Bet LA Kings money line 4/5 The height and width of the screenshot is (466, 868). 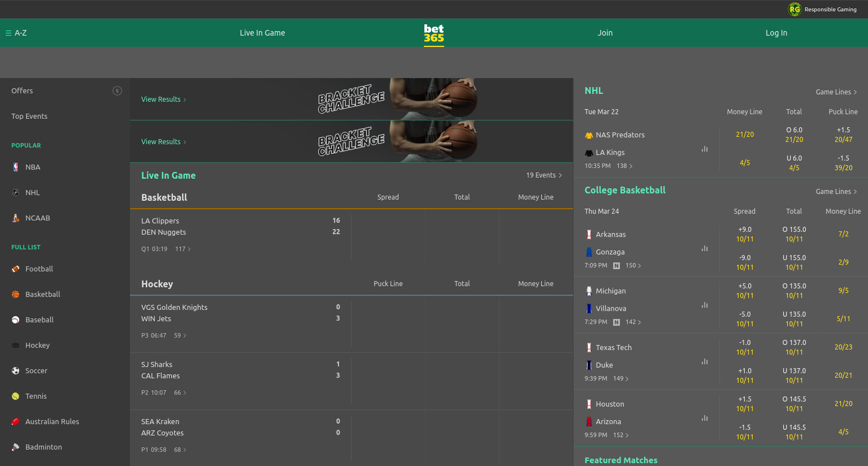click(745, 163)
